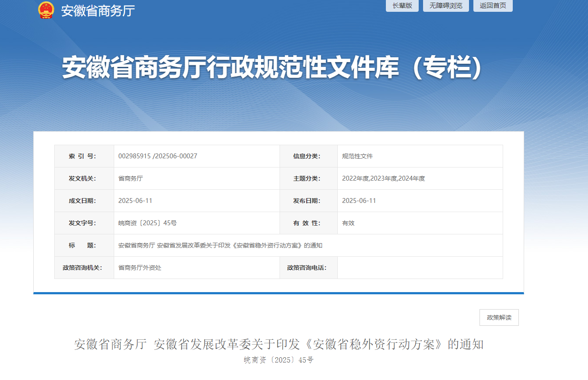Click the large article heading 安徽省稳外资行动方案 notice
Viewport: 588px width, 380px height.
pyautogui.click(x=279, y=345)
